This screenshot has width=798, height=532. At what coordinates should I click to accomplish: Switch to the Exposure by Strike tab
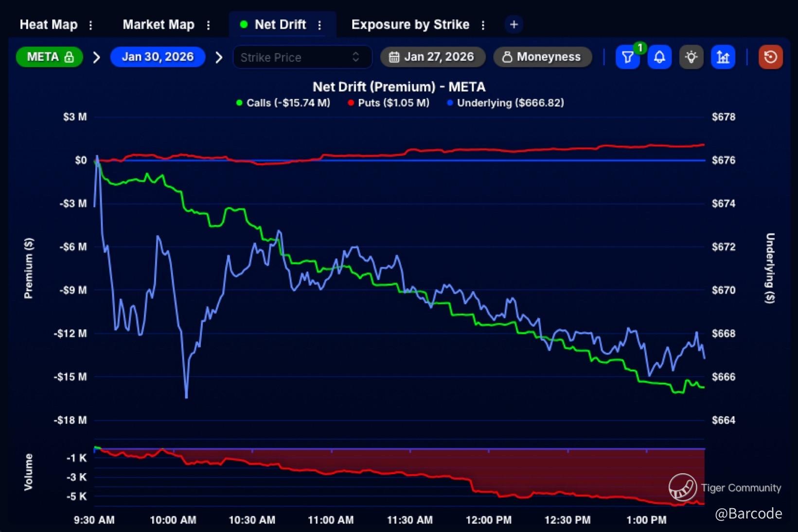click(x=410, y=24)
